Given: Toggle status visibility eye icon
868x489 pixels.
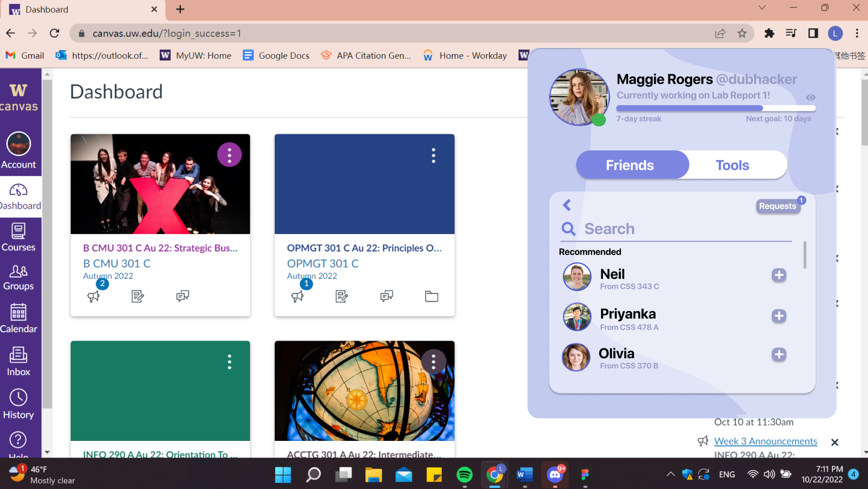Looking at the screenshot, I should point(811,97).
